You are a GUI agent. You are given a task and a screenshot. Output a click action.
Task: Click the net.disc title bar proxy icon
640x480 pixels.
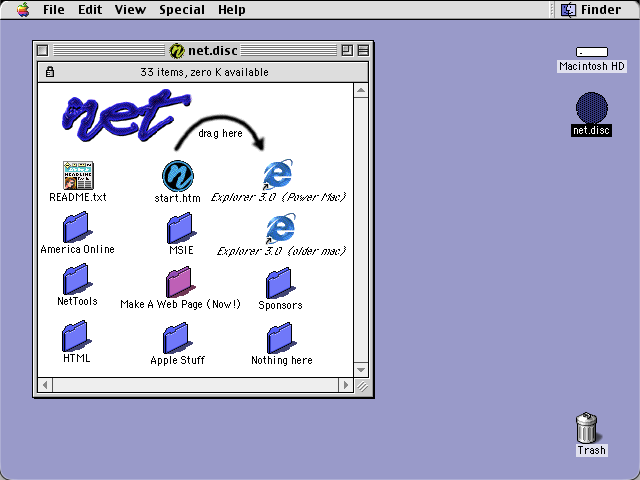pos(177,51)
